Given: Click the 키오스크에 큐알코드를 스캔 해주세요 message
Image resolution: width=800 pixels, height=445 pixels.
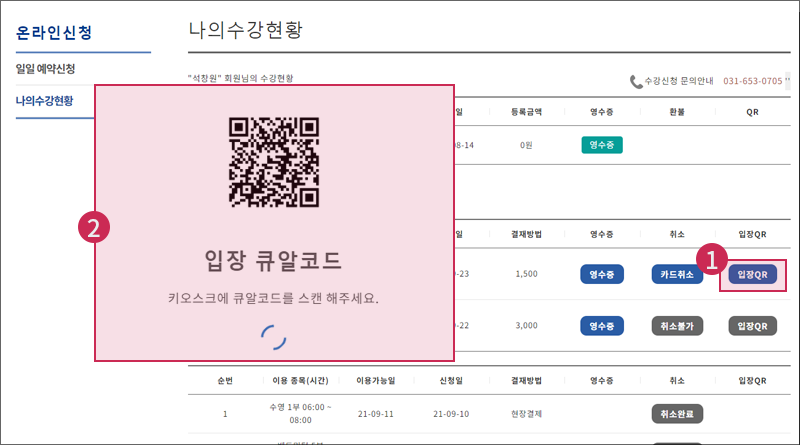Looking at the screenshot, I should click(x=273, y=298).
